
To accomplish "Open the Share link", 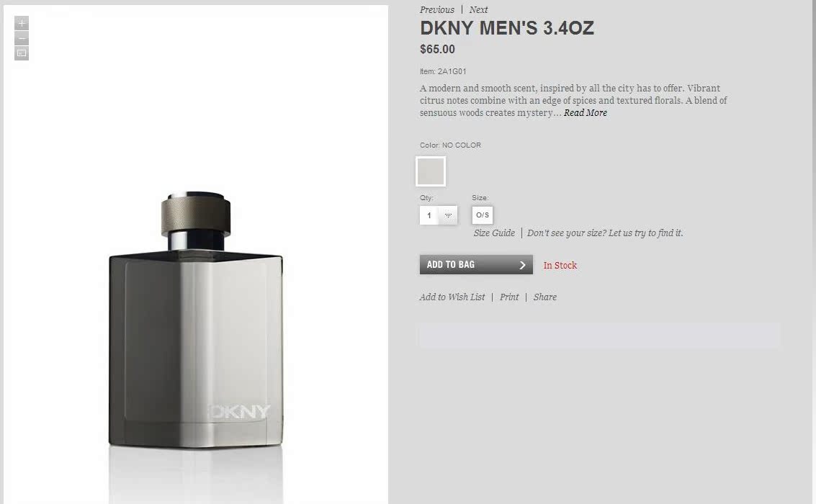I will point(545,297).
